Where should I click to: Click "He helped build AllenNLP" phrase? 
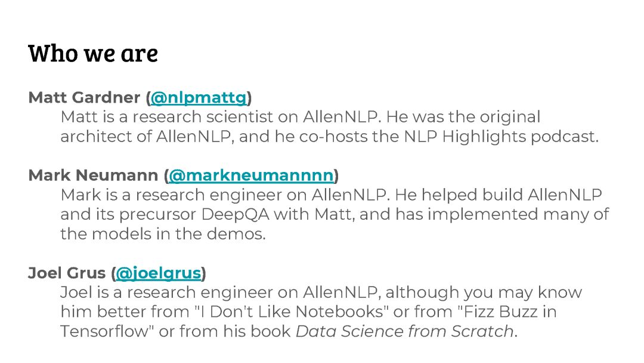click(x=498, y=195)
